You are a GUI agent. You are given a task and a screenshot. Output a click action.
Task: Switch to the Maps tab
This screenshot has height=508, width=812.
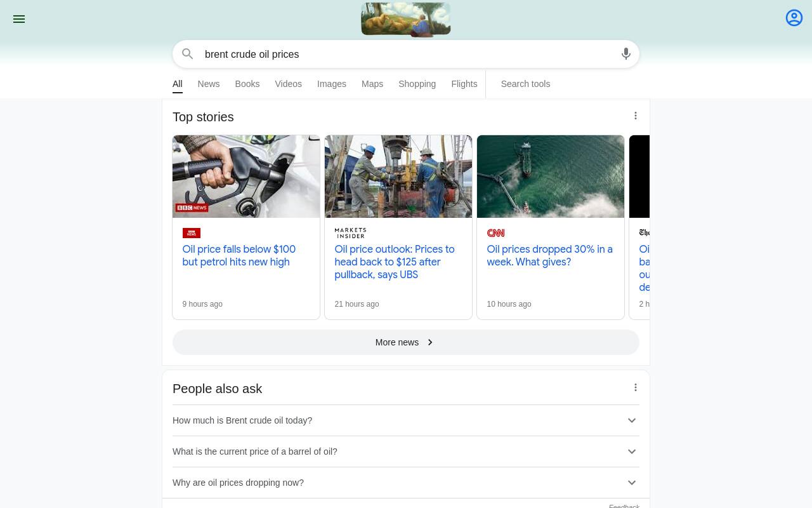(x=372, y=84)
